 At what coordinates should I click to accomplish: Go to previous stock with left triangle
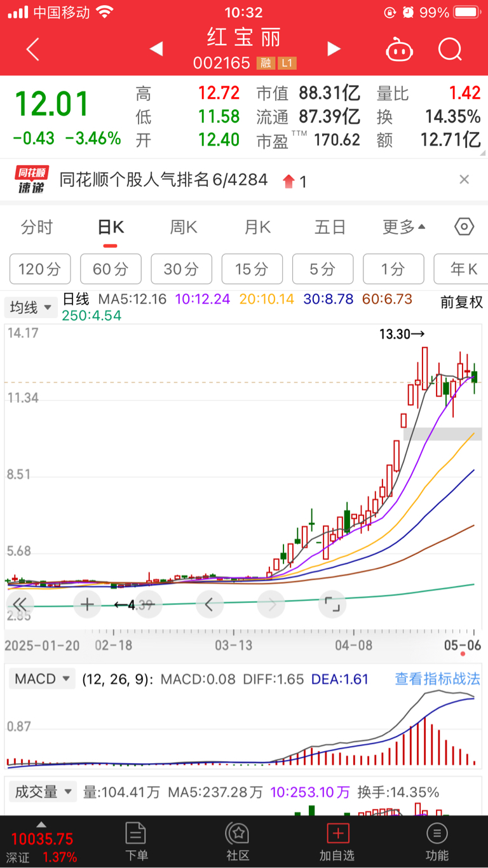coord(156,48)
